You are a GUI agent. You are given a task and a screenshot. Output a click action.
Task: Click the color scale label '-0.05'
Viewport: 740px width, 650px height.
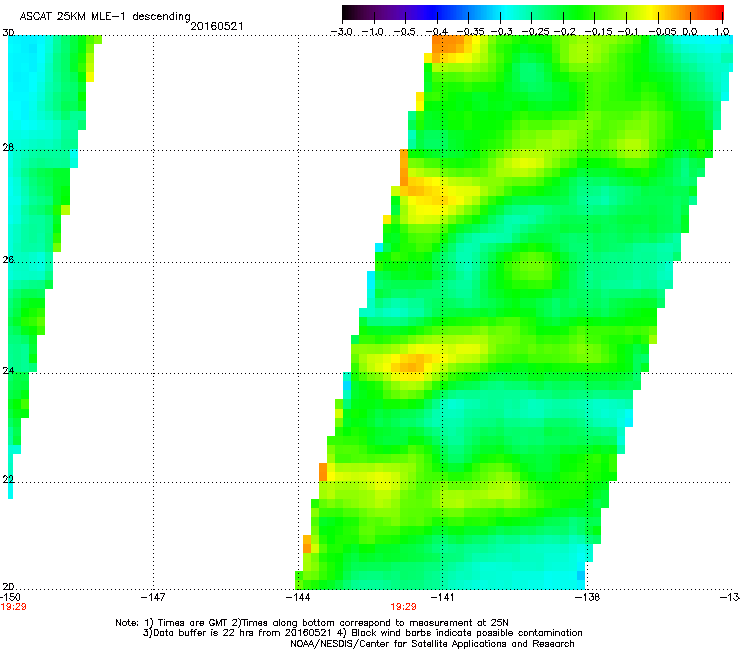tap(662, 32)
